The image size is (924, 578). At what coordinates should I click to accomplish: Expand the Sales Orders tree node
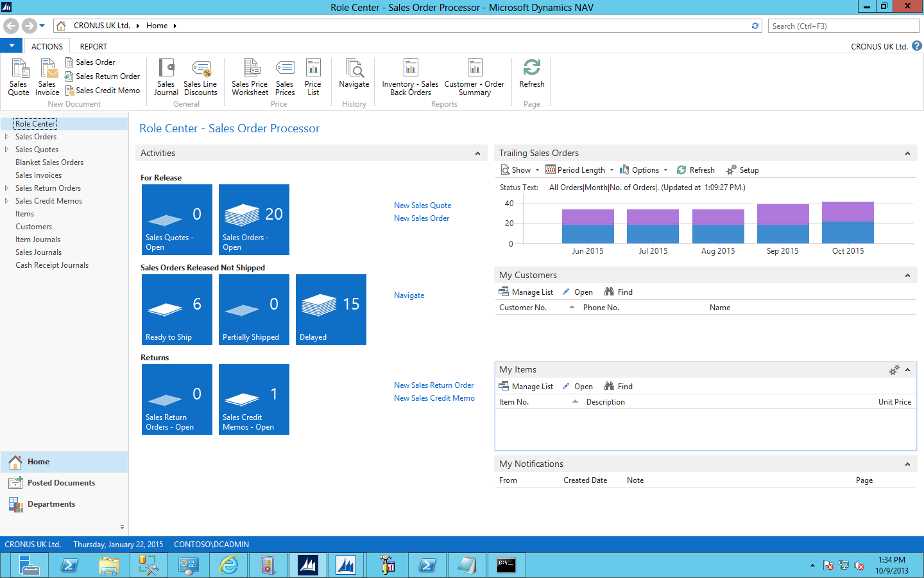[6, 137]
